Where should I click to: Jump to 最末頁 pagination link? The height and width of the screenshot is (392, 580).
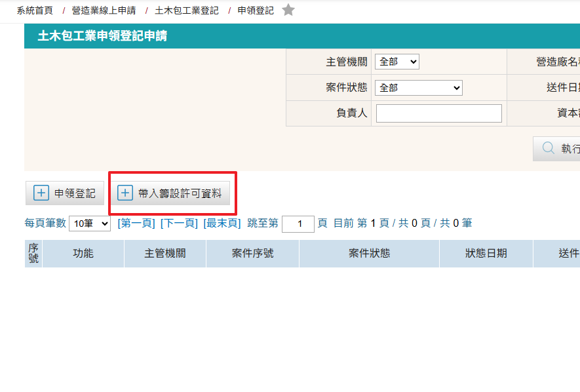[x=222, y=224]
